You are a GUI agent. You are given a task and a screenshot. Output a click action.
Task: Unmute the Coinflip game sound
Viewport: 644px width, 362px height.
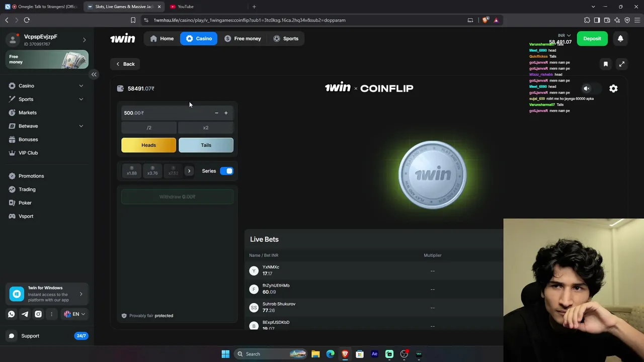587,88
